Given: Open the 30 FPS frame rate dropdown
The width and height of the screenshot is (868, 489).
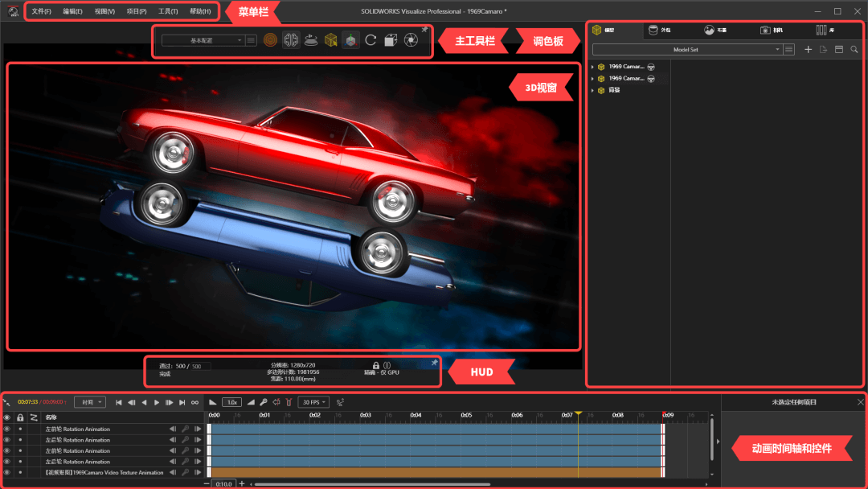Looking at the screenshot, I should [x=312, y=402].
